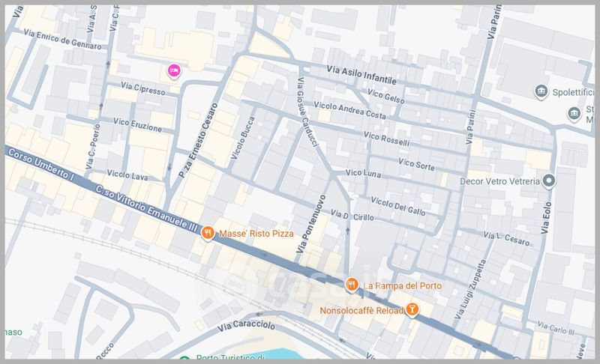Image resolution: width=600 pixels, height=364 pixels.
Task: Select the La Rampa del Porto restaurant pin
Action: pyautogui.click(x=352, y=285)
